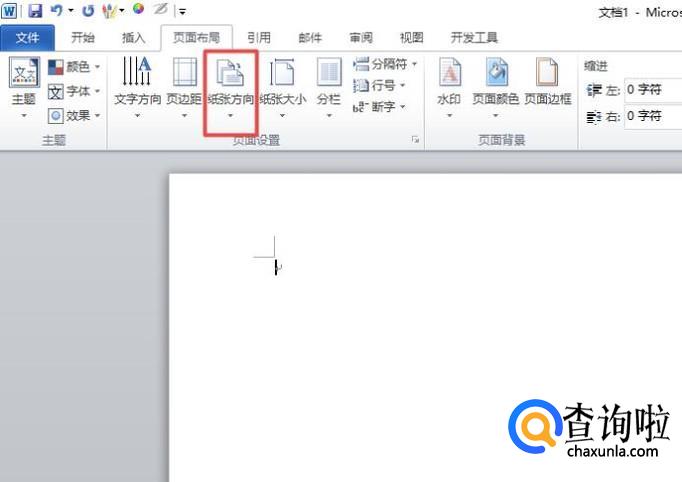Expand the 页边距 dropdown arrow
Viewport: 682px width, 482px height.
point(184,116)
